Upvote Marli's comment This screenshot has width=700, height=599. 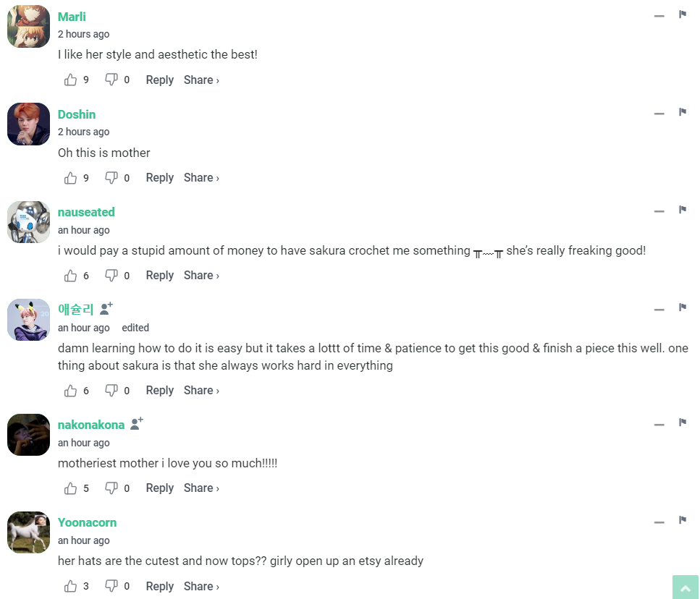(x=70, y=80)
